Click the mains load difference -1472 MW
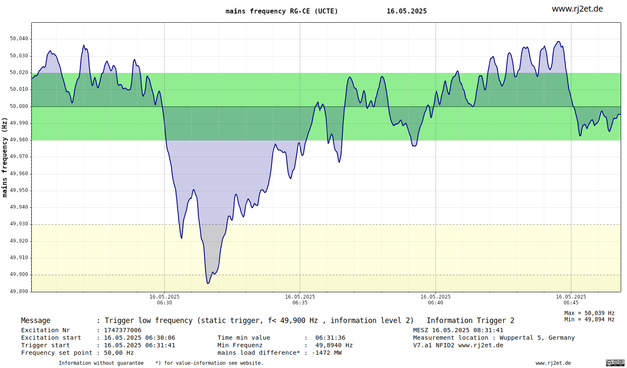Viewport: 627px width, 368px height. [327, 353]
